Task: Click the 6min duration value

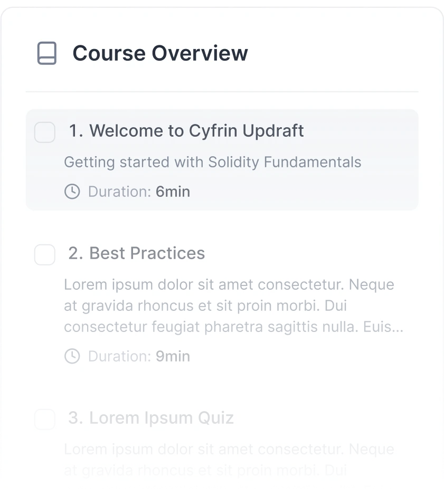Action: click(x=173, y=192)
